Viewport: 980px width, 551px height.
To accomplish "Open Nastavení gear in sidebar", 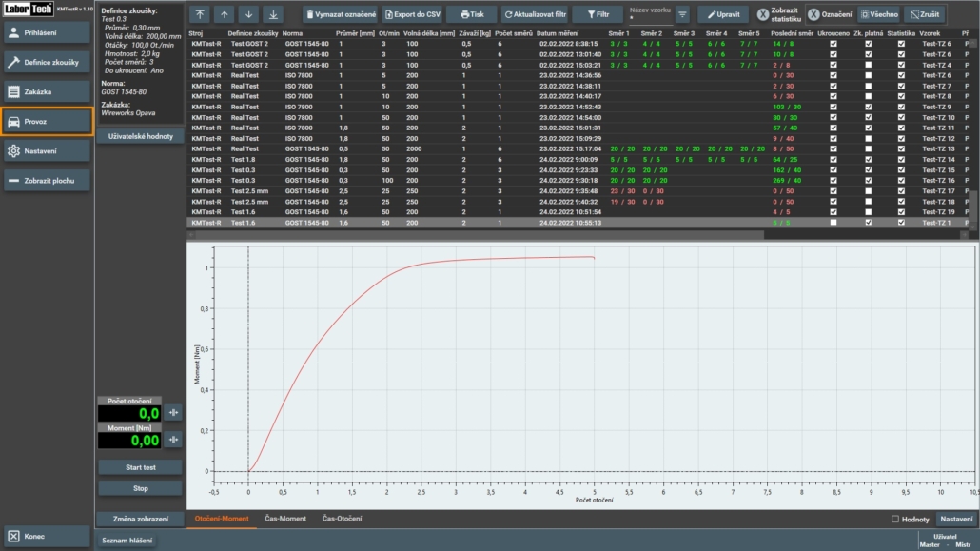I will click(47, 151).
